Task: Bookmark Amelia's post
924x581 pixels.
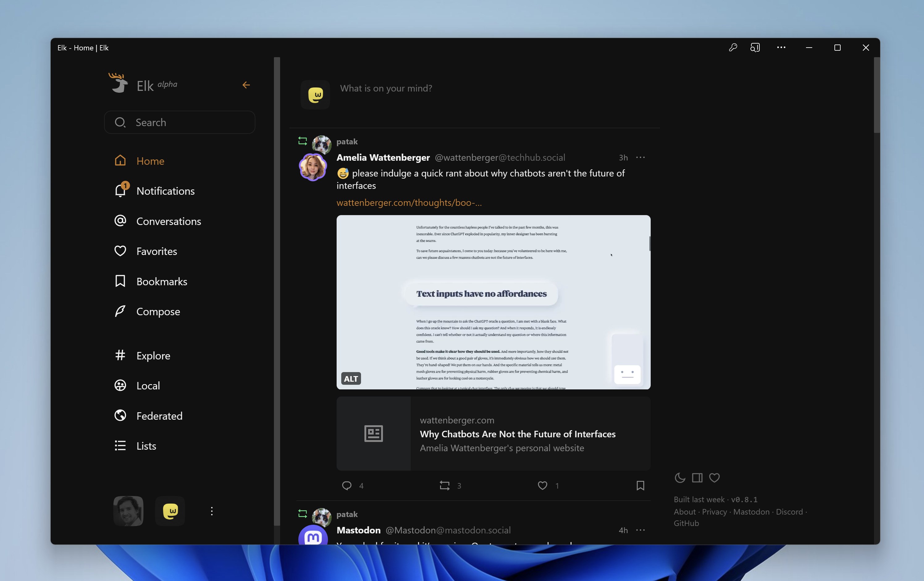Action: [640, 486]
